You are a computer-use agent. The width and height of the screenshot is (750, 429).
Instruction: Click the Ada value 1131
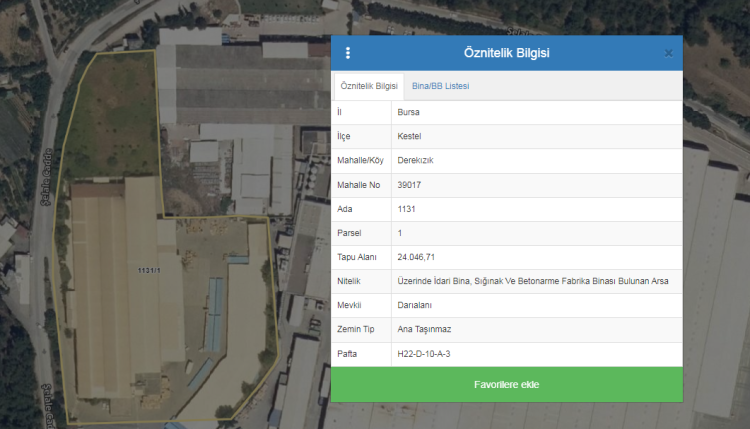click(x=406, y=209)
